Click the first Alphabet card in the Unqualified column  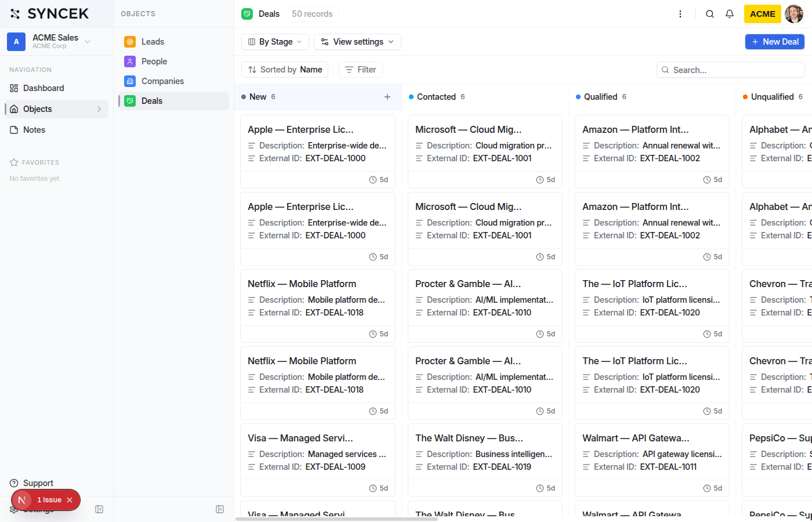[x=777, y=151]
